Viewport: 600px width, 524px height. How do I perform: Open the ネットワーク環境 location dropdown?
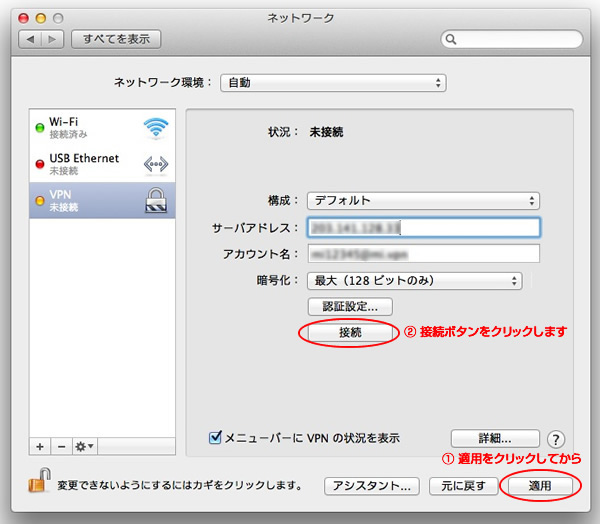pos(333,83)
